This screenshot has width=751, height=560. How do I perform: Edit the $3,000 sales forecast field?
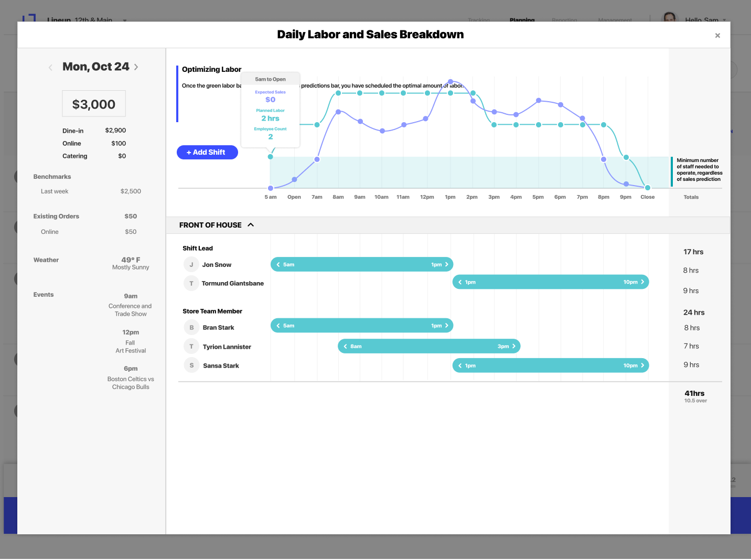[x=94, y=104]
